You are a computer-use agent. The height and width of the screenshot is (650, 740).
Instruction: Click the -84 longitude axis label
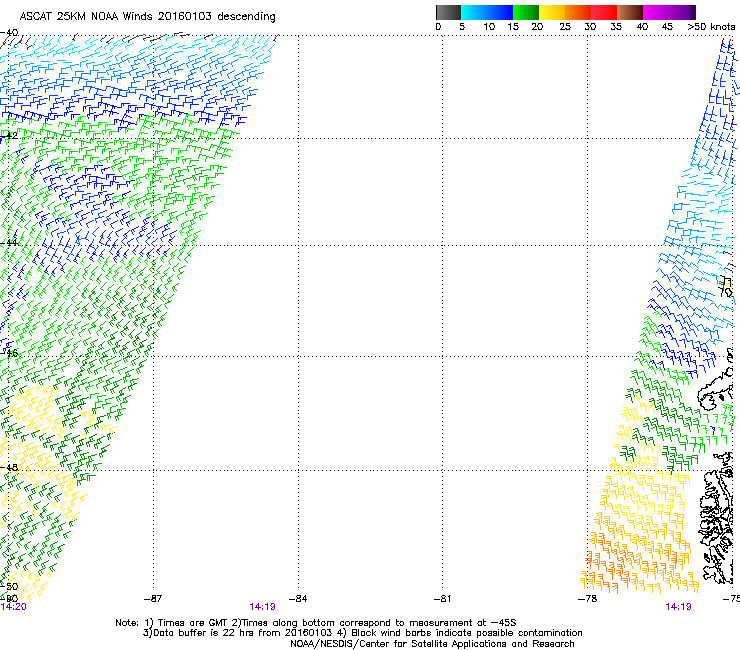point(297,598)
